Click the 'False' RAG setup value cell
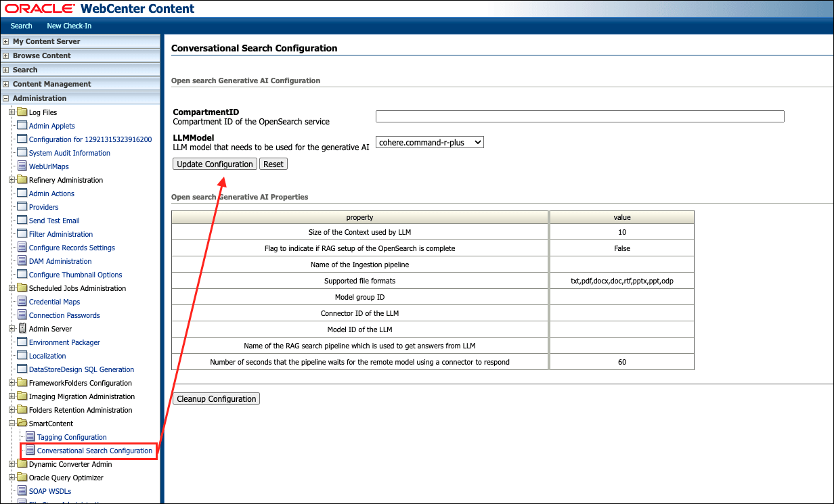834x504 pixels. 621,248
